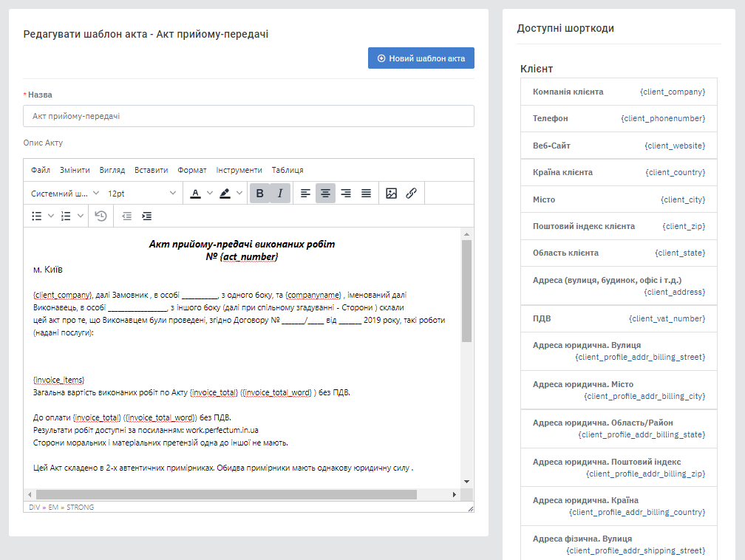Image resolution: width=745 pixels, height=560 pixels.
Task: Expand bullet list style options arrow
Action: point(51,216)
